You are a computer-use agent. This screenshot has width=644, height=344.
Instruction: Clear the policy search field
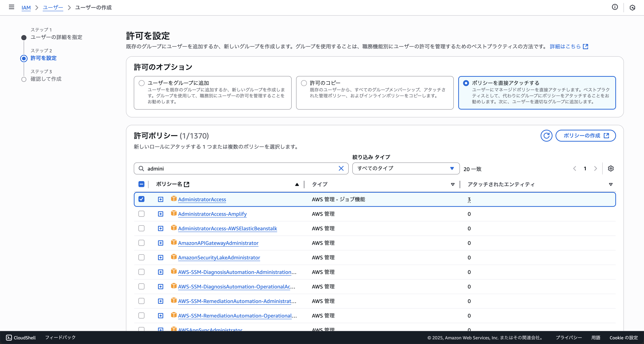pos(341,168)
